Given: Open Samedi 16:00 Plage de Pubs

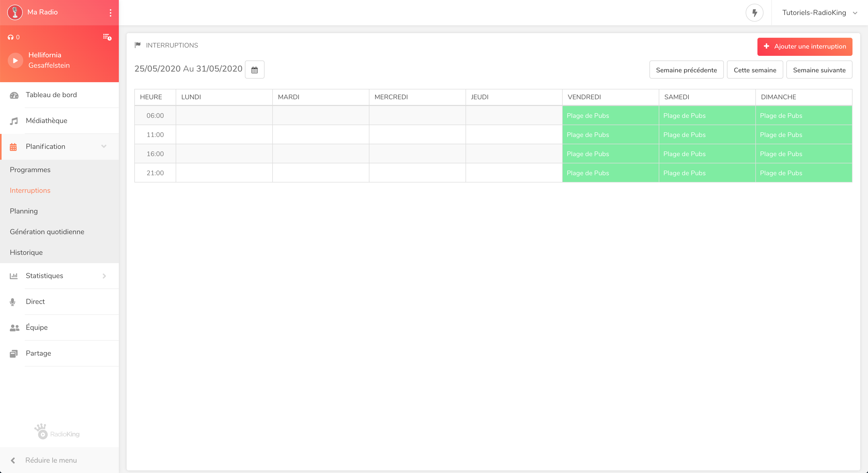Looking at the screenshot, I should [707, 154].
